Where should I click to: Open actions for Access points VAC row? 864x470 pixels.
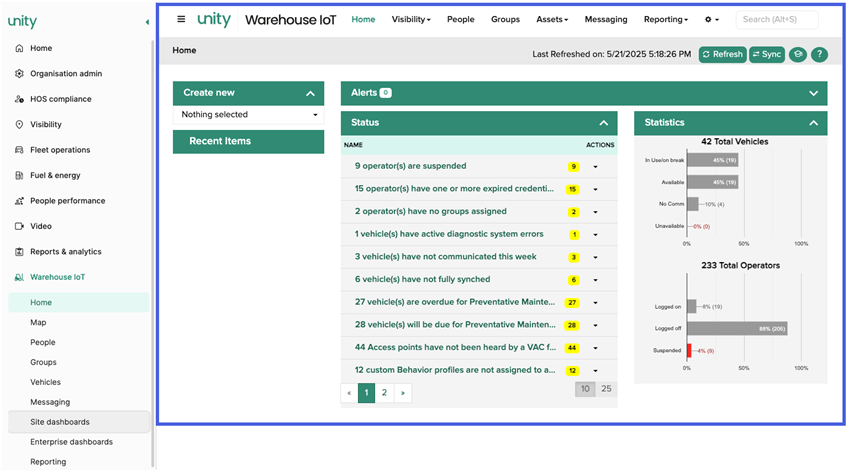coord(596,348)
